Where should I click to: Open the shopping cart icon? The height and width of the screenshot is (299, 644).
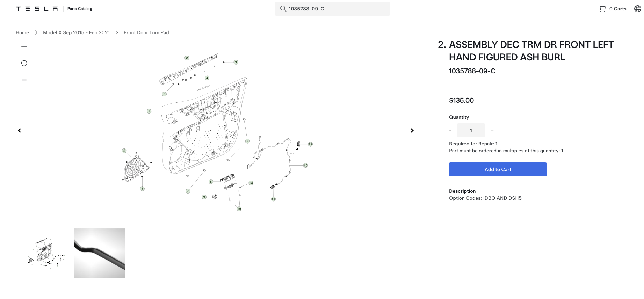[x=602, y=9]
